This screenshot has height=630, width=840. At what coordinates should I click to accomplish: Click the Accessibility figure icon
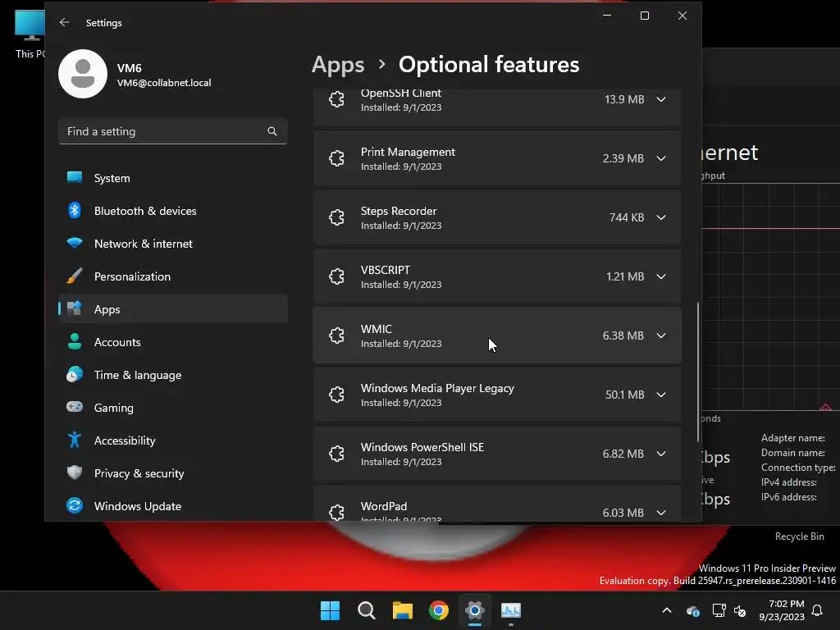tap(75, 440)
